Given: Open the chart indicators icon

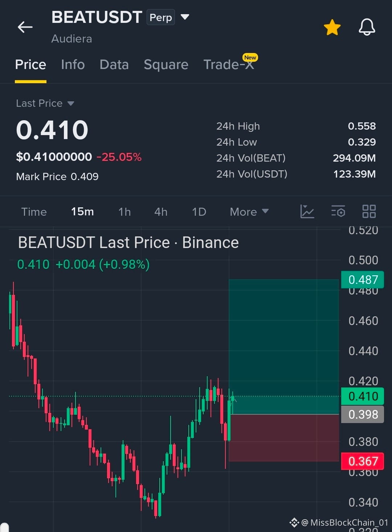Looking at the screenshot, I should tap(307, 211).
